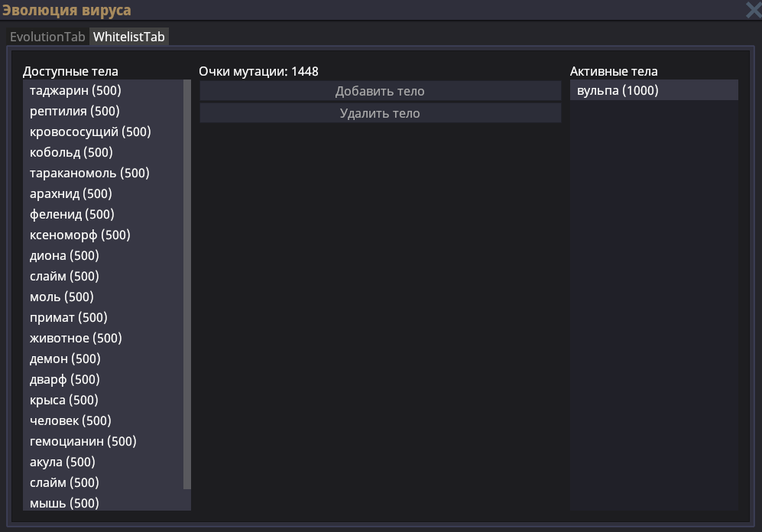Choose арахнид (500) body entry

coord(70,194)
